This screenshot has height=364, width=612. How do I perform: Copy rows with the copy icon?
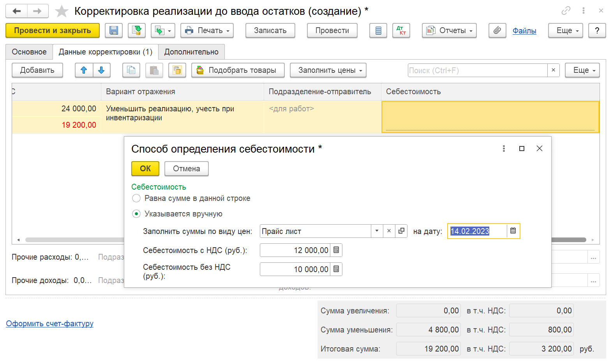coord(131,70)
